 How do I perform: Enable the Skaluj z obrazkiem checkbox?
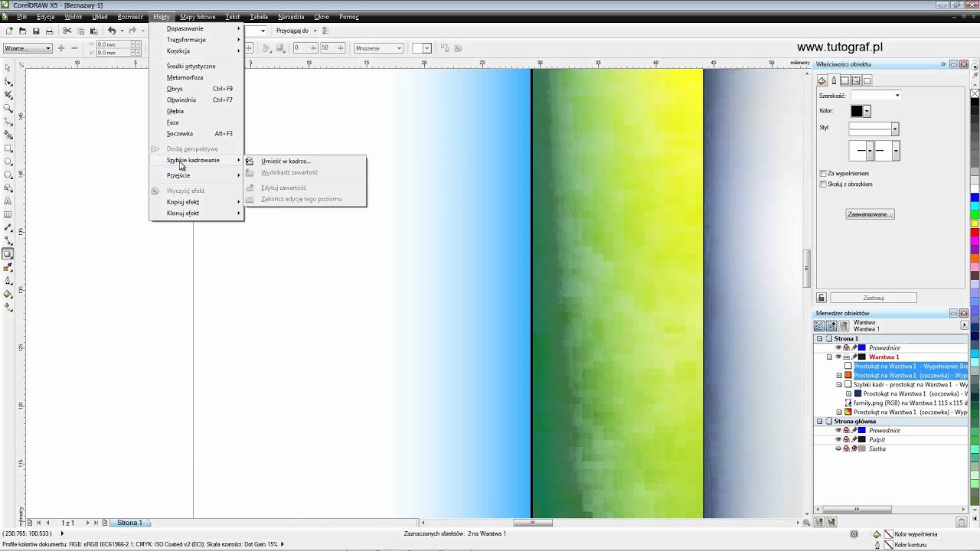click(823, 184)
